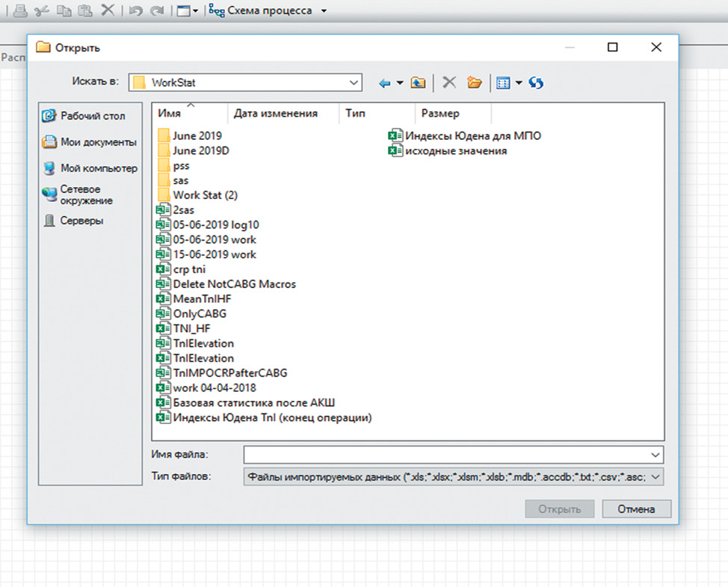Open Сетевое окружение in the sidebar
Screen dimensions: 728x587
tap(84, 195)
